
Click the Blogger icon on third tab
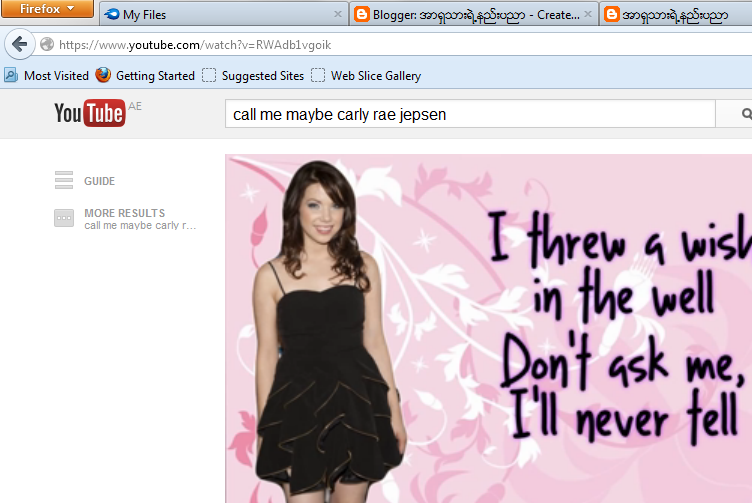611,14
